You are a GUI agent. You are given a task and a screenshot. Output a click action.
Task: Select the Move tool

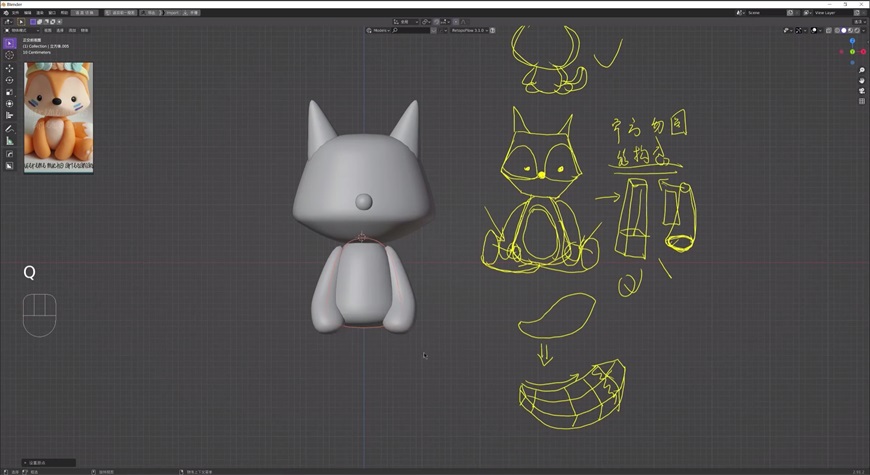(x=9, y=68)
